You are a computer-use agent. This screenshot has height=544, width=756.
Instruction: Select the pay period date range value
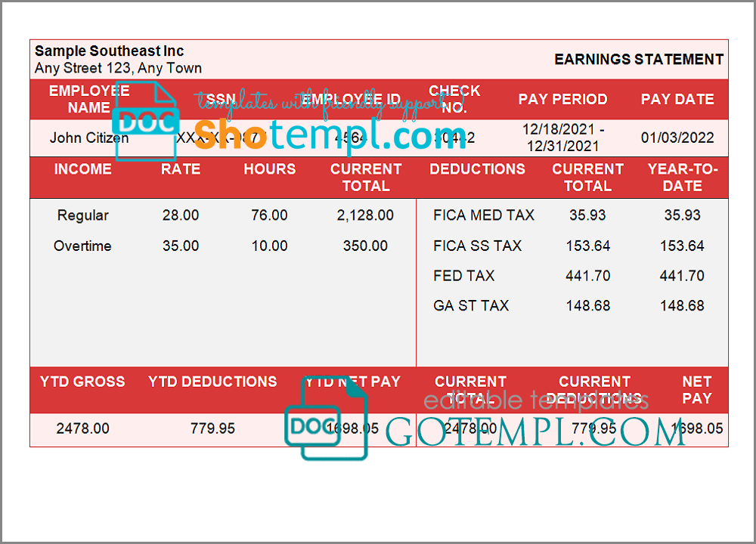[563, 138]
